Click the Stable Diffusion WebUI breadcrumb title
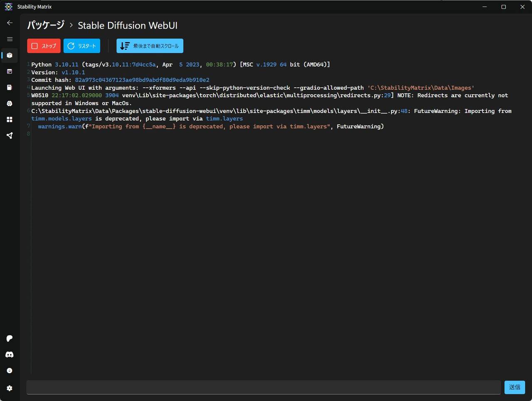Image resolution: width=532 pixels, height=401 pixels. (128, 25)
